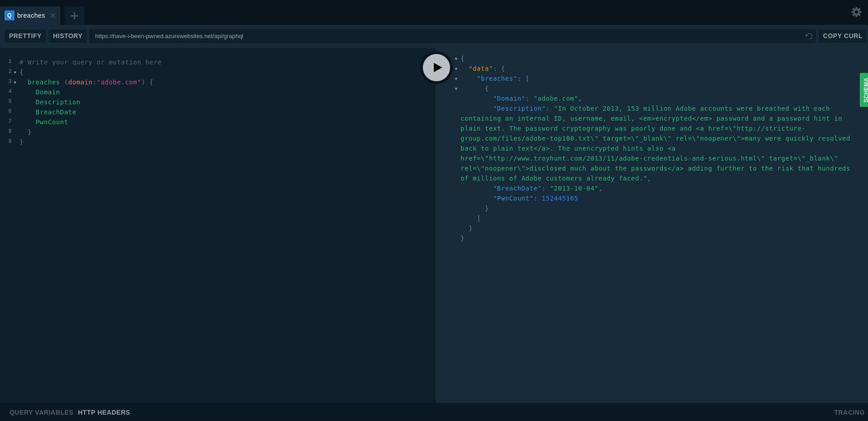Click the Q query icon on the breaches tab
868x421 pixels.
click(9, 15)
